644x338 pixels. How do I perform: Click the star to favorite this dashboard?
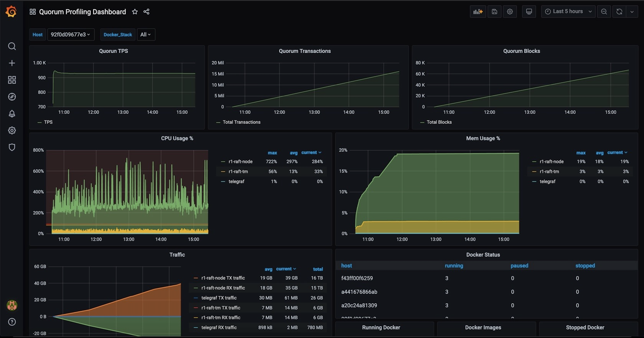[x=135, y=11]
